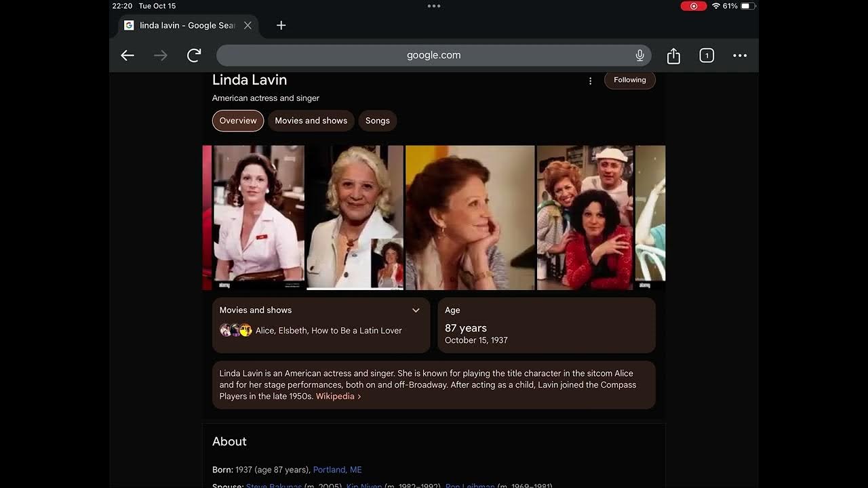This screenshot has height=488, width=868.
Task: Tap the multitasking three dots
Action: 434,6
